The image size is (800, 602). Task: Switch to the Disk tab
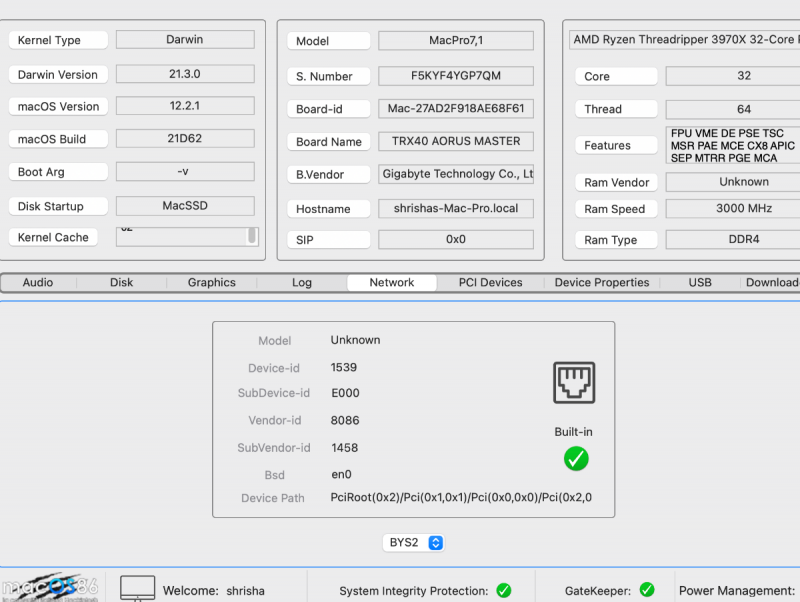click(x=121, y=283)
